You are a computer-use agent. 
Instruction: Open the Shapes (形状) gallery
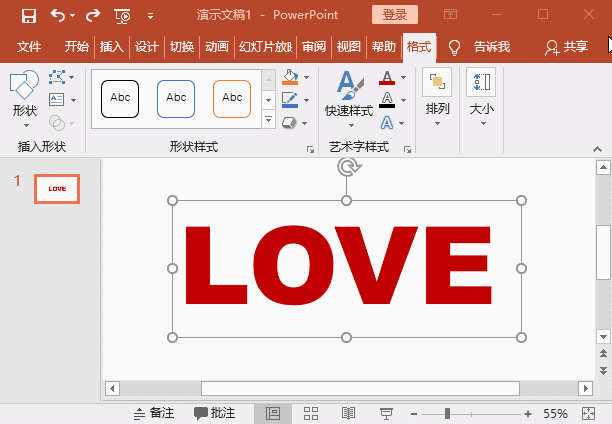(x=24, y=97)
